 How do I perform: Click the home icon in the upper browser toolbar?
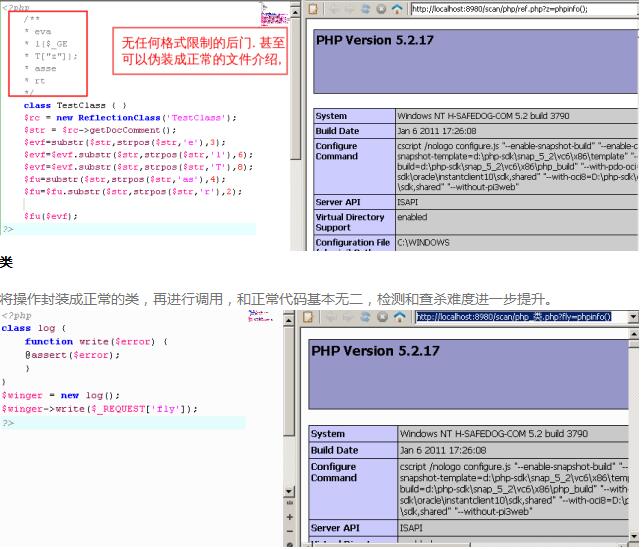(397, 9)
